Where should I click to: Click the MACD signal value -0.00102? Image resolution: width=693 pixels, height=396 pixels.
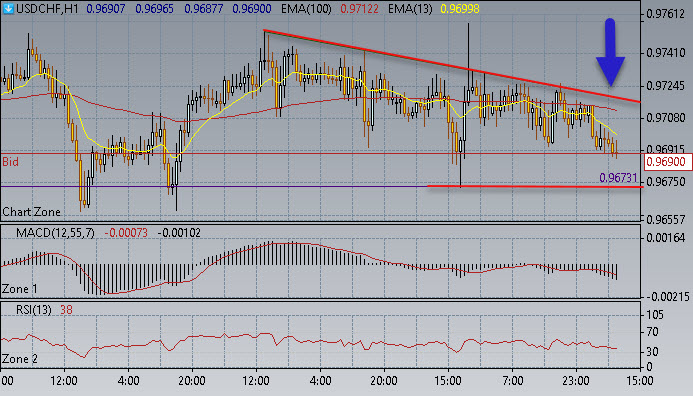(x=179, y=233)
